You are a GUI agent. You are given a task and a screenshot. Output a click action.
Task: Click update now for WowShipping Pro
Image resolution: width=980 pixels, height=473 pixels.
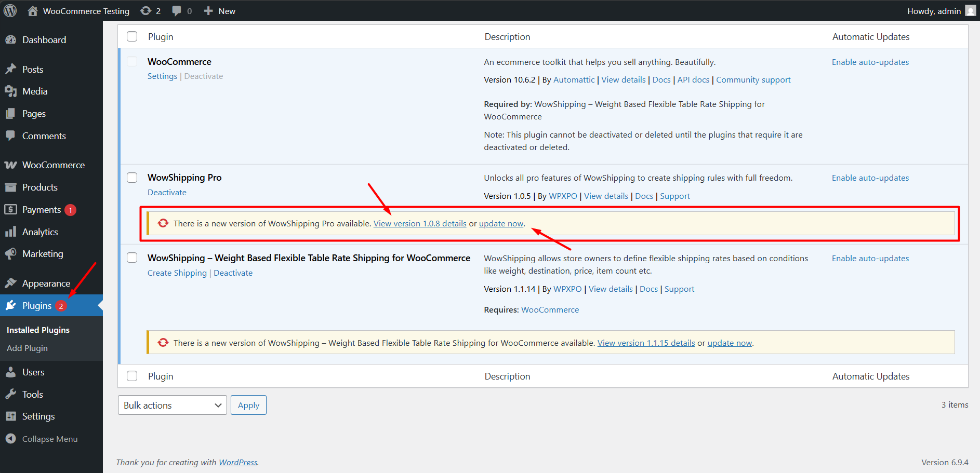click(x=500, y=223)
